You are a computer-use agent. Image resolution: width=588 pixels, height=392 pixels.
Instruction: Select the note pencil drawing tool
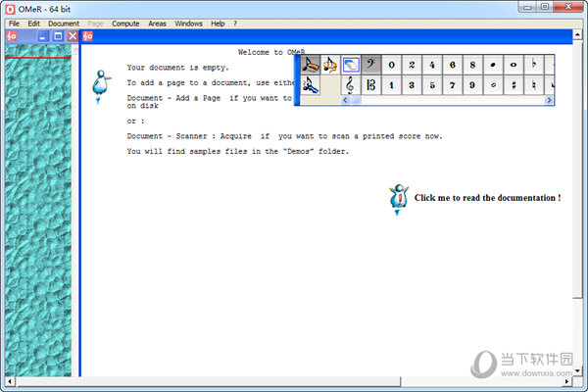coord(310,65)
